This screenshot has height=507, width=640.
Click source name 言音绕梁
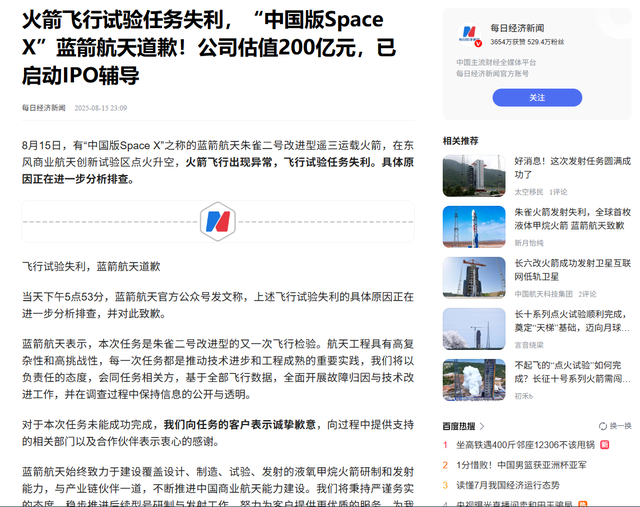click(529, 345)
